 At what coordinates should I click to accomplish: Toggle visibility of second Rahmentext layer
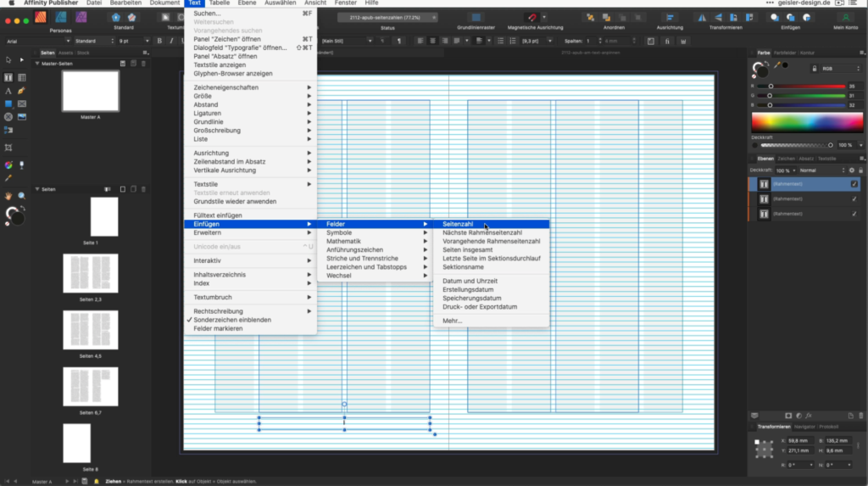(x=854, y=199)
